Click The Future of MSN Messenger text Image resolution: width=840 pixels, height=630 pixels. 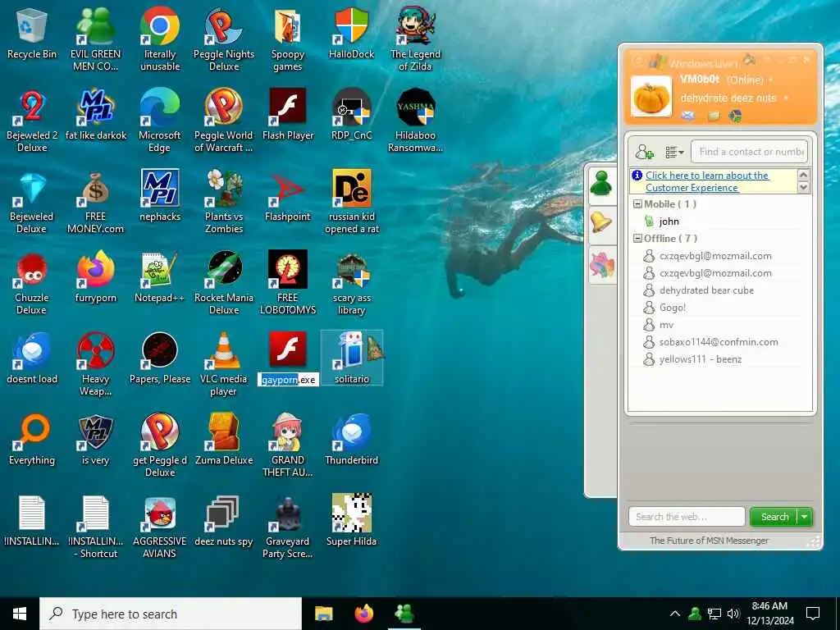[709, 541]
